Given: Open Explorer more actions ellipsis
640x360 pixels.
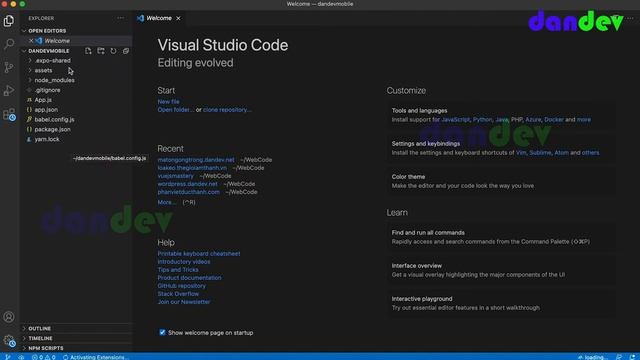Looking at the screenshot, I should pos(120,18).
